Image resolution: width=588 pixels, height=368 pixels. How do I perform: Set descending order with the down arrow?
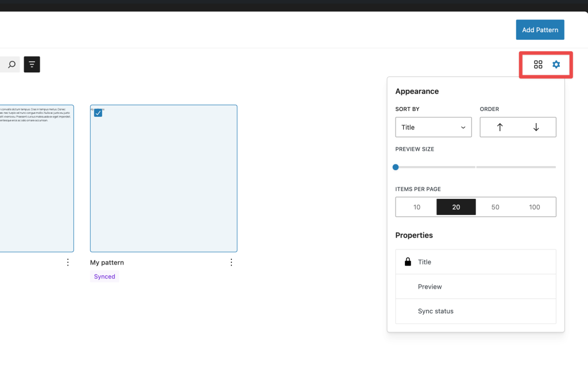click(x=537, y=127)
